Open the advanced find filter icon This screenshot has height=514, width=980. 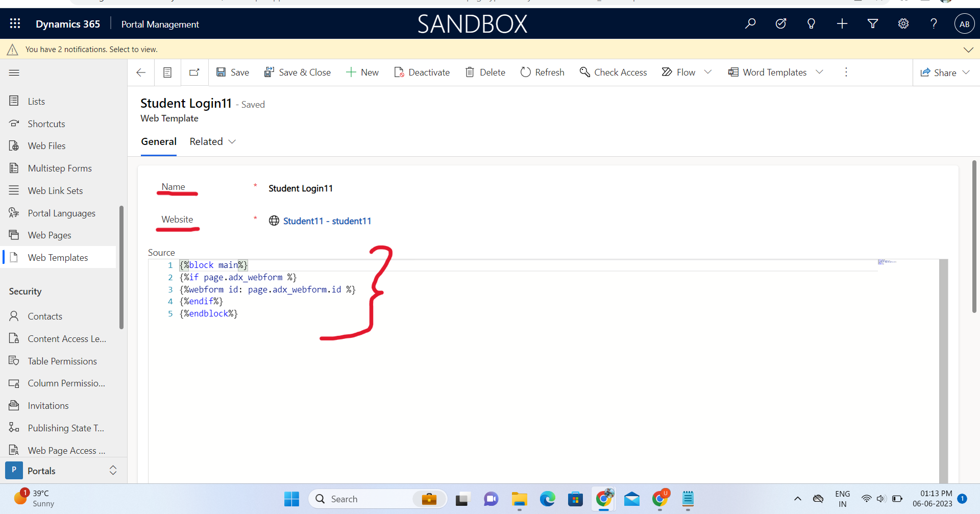873,23
